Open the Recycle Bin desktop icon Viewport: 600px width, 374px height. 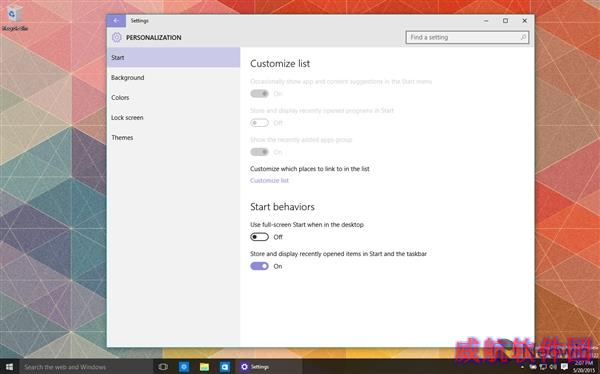[x=15, y=18]
